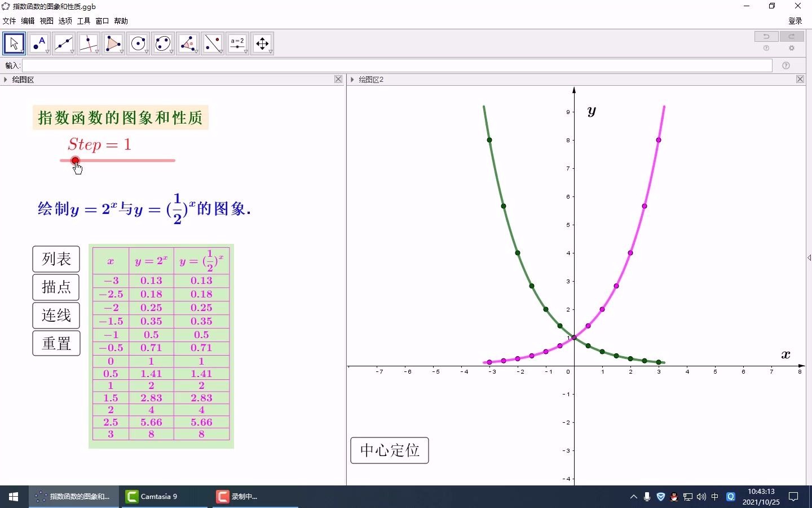Close the 绘图区 panel

click(x=338, y=79)
